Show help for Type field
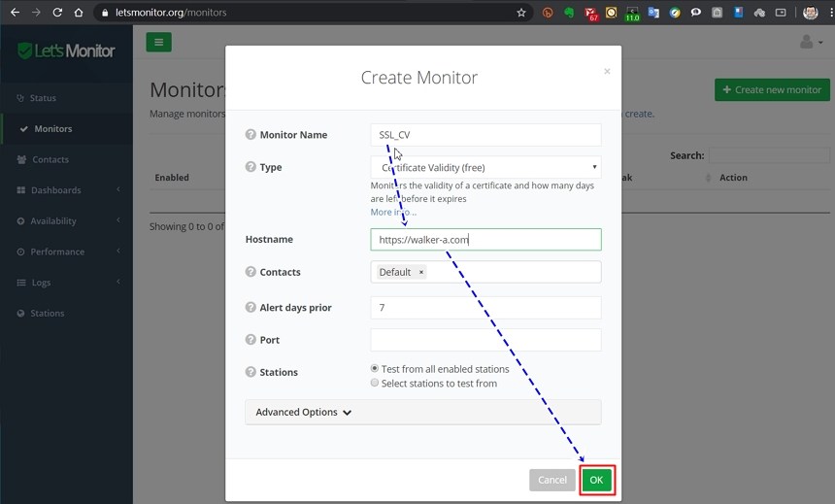 pos(250,167)
